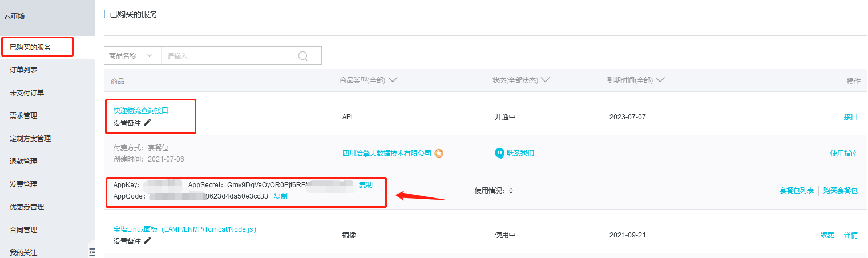Click the search magnifier icon
The image size is (868, 258).
[x=303, y=55]
